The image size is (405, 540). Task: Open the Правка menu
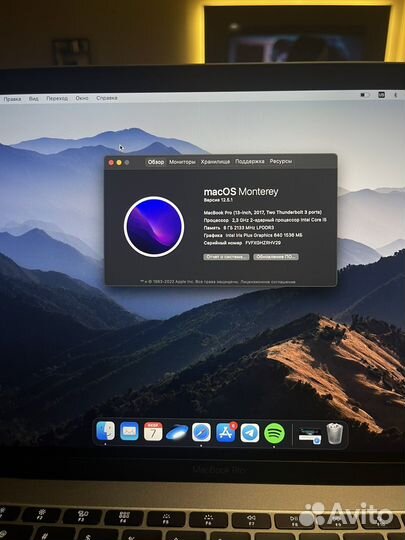click(x=12, y=99)
